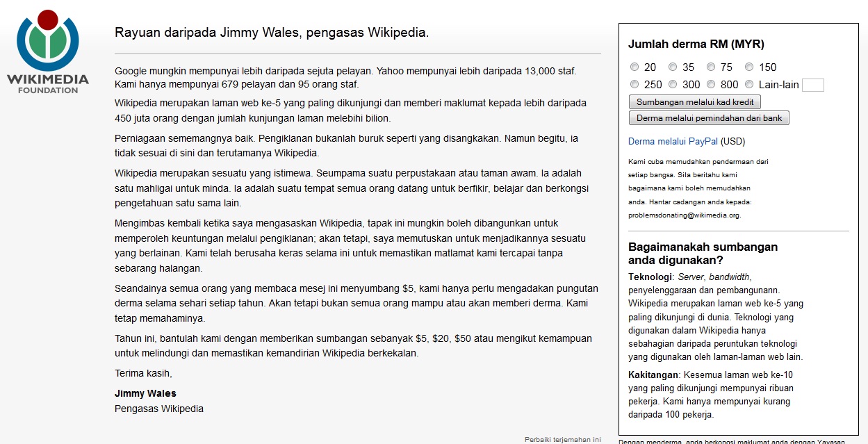This screenshot has height=444, width=868.
Task: Click paragraph starting Google mungkin mempunyai
Action: pyautogui.click(x=345, y=78)
